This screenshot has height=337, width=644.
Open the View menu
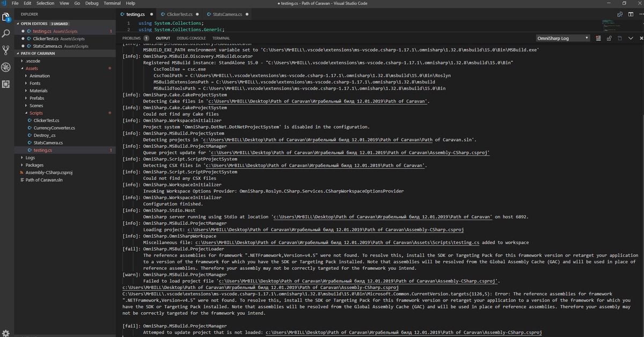(64, 3)
